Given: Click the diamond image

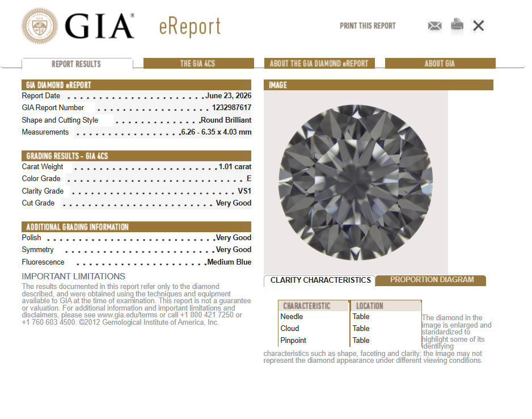Looking at the screenshot, I should pos(356,182).
